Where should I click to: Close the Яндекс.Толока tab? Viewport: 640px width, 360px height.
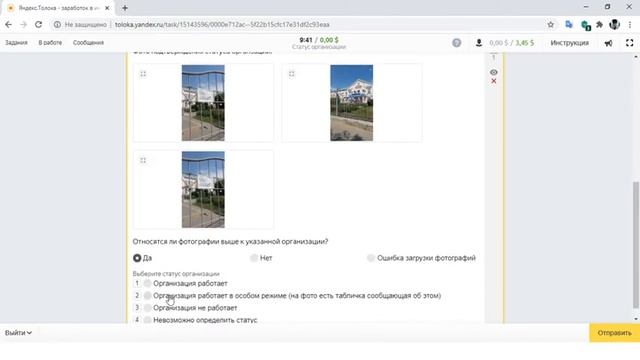[107, 8]
